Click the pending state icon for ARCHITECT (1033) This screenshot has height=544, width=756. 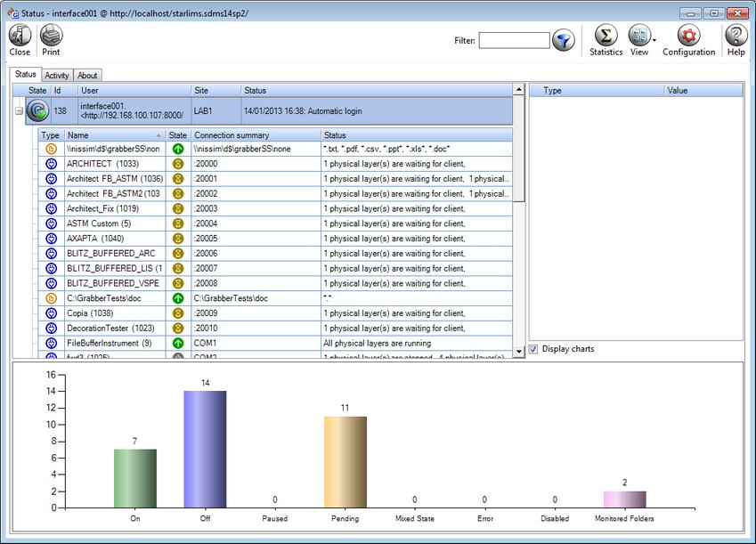178,164
